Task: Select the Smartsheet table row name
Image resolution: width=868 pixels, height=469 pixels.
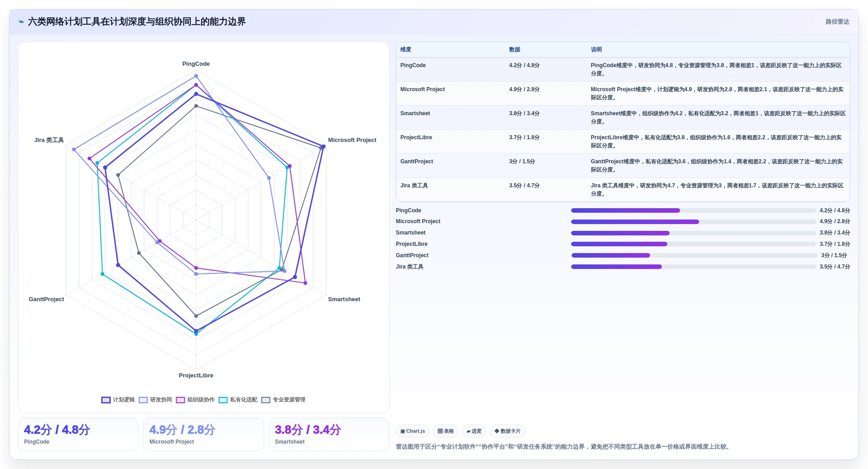Action: (415, 113)
